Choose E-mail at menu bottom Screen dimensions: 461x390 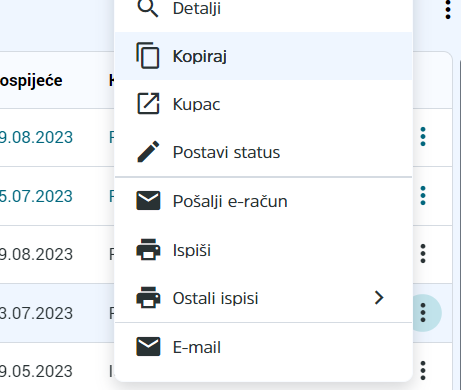click(263, 347)
